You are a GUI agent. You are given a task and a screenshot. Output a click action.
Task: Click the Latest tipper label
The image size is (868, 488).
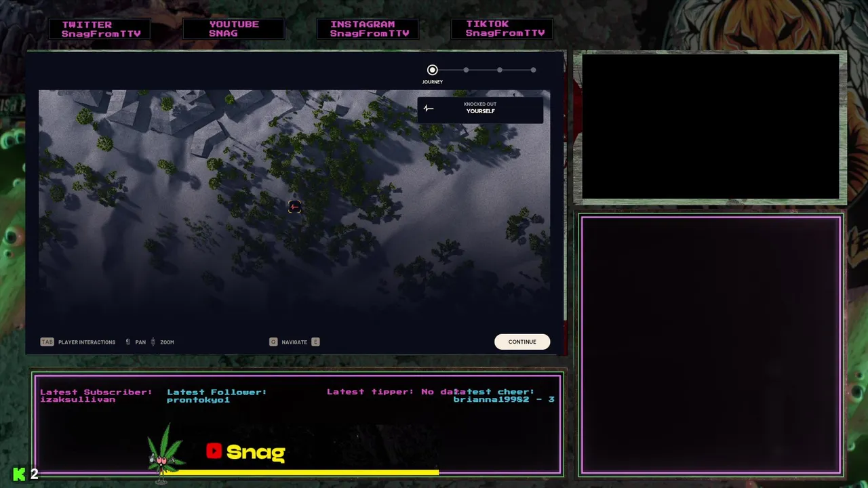point(370,392)
